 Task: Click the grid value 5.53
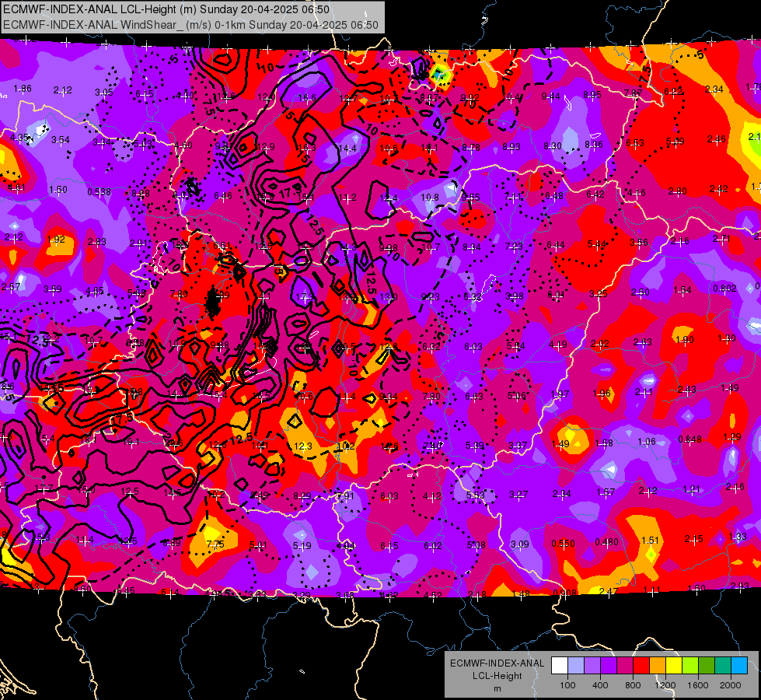coord(475,495)
